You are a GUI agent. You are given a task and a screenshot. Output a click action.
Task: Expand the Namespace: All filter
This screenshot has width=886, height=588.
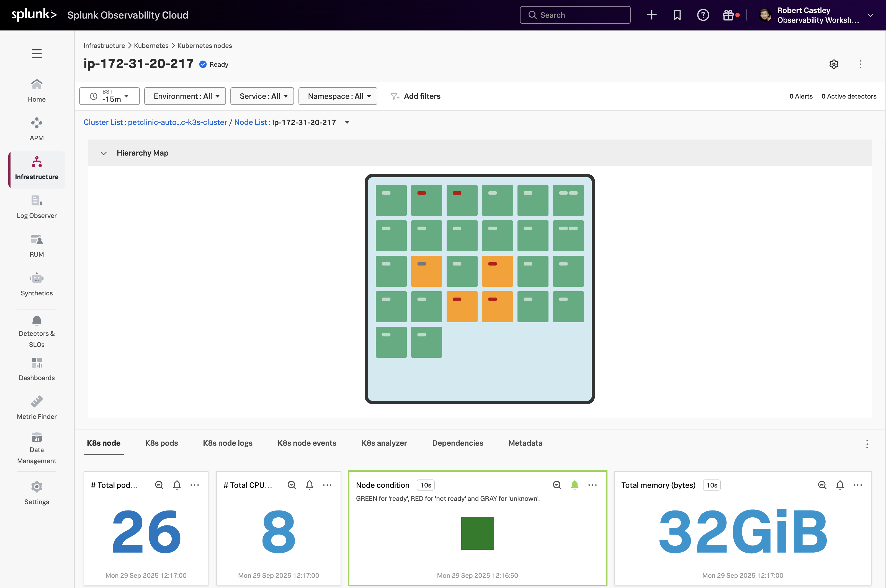tap(338, 96)
